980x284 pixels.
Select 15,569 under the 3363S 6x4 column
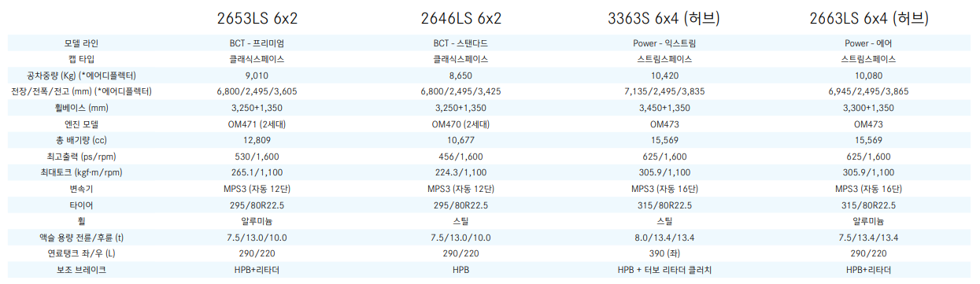pyautogui.click(x=665, y=140)
